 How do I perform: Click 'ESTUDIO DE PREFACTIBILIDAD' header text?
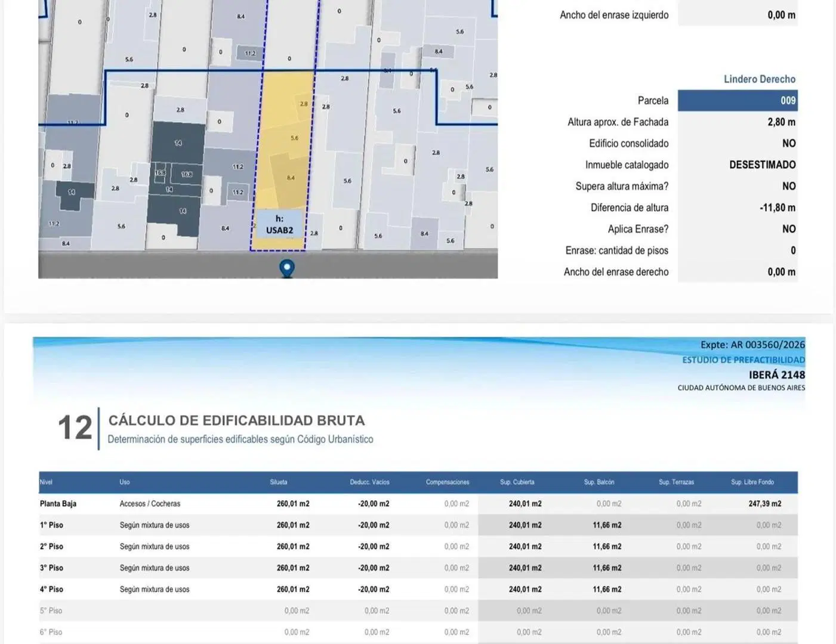744,360
